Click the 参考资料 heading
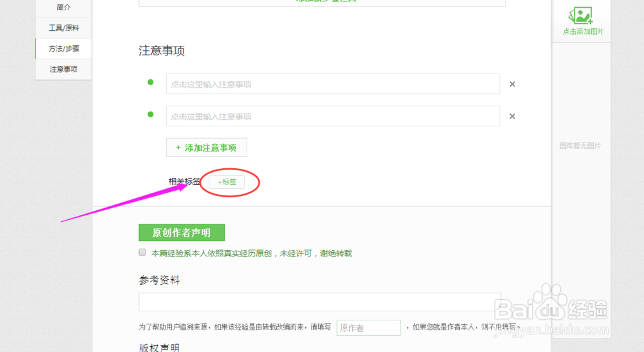The width and height of the screenshot is (644, 352). 159,280
